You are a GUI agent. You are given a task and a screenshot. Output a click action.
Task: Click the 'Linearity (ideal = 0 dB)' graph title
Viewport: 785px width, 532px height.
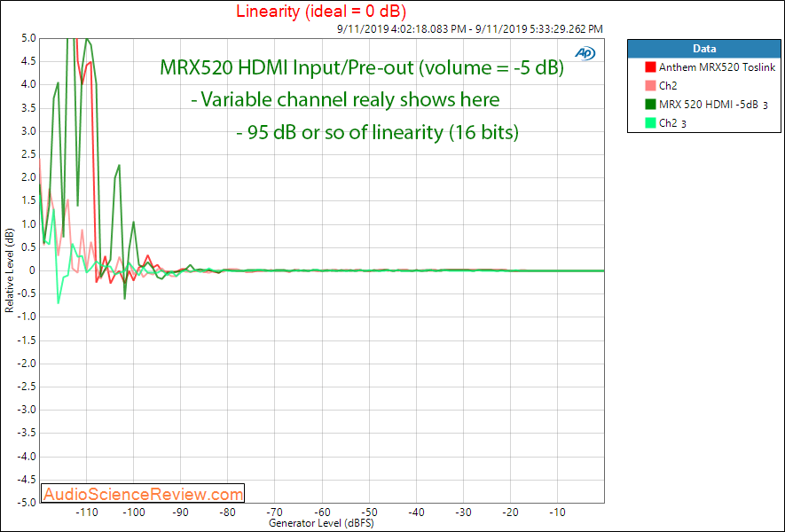(x=321, y=11)
